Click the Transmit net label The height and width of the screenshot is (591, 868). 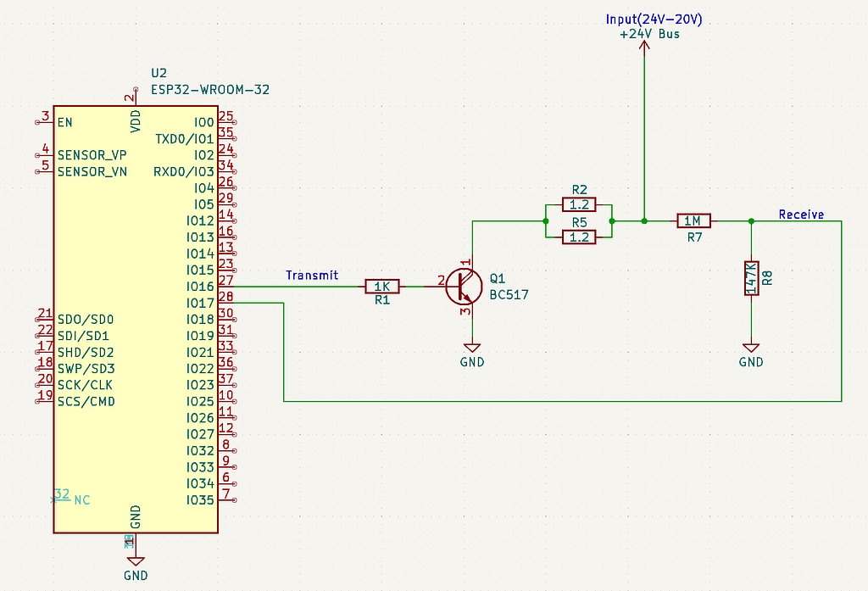tap(311, 275)
